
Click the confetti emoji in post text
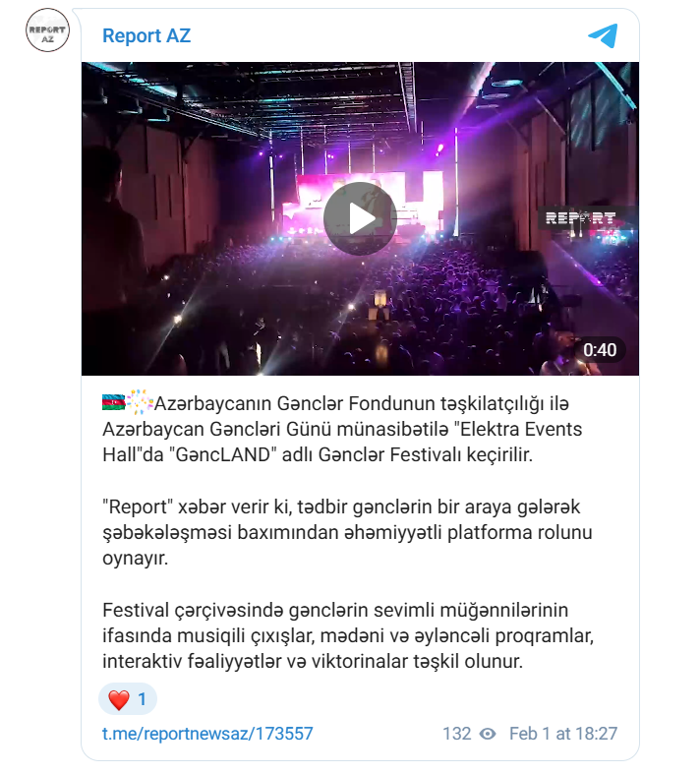pos(141,402)
